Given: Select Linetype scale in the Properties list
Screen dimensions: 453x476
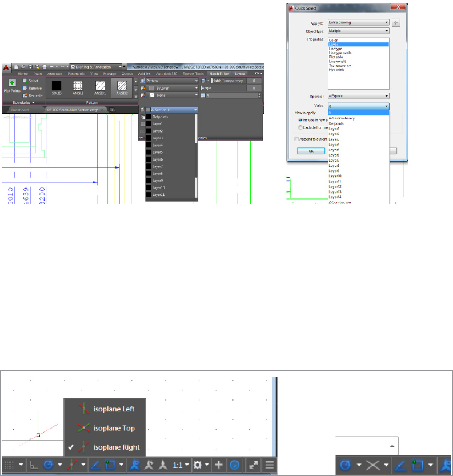Looking at the screenshot, I should (x=358, y=53).
